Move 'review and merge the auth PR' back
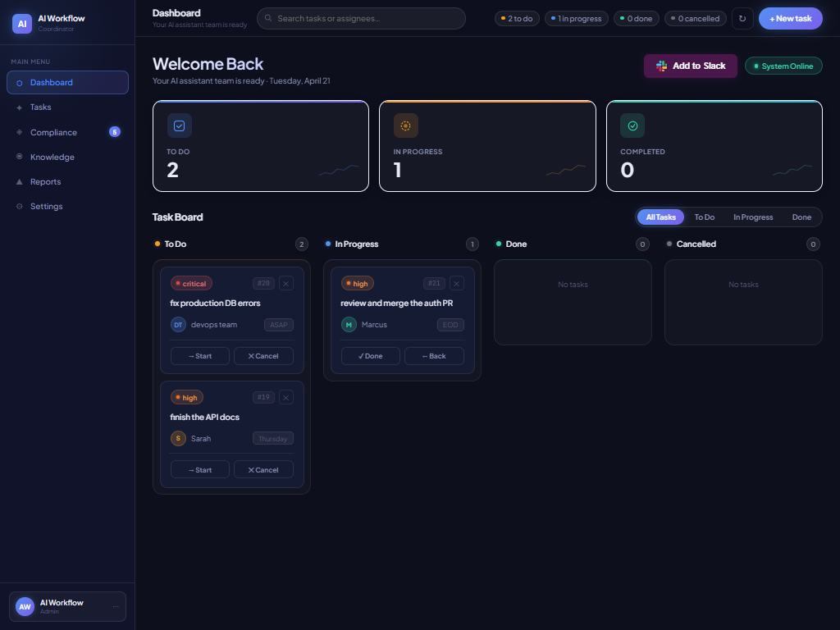 click(x=434, y=355)
